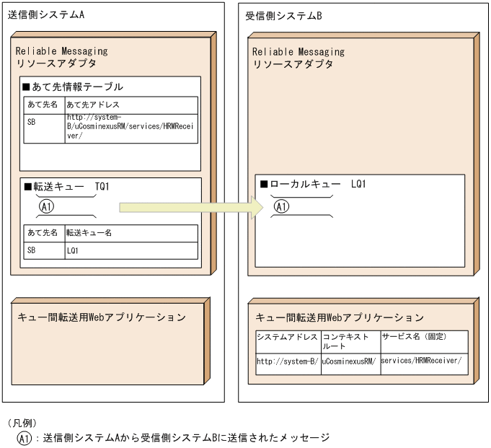Select the title 送信側システムA

pos(46,14)
